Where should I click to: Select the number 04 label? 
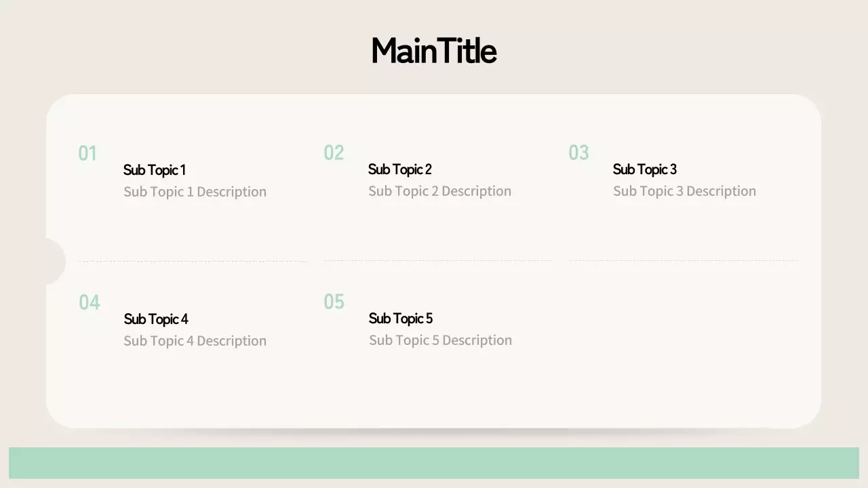(90, 302)
